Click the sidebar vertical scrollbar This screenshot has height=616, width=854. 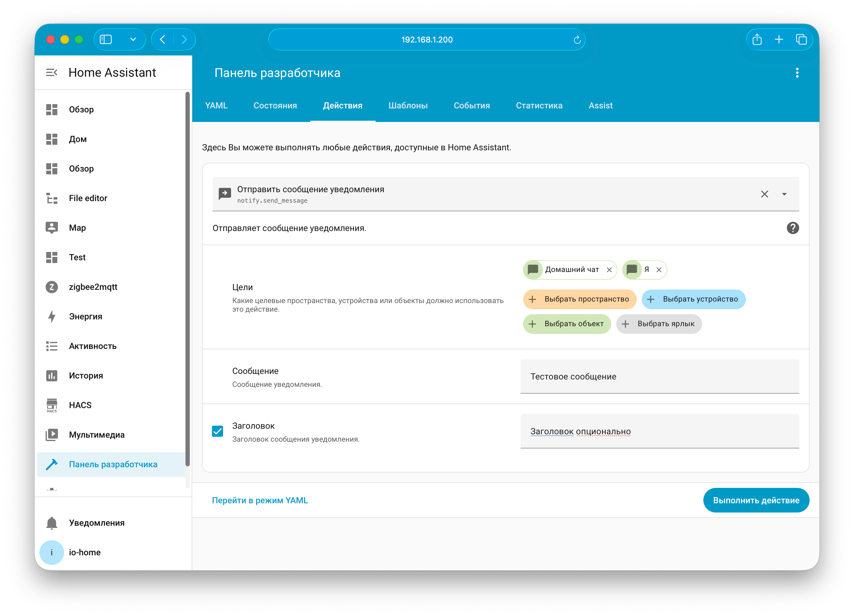click(x=187, y=279)
